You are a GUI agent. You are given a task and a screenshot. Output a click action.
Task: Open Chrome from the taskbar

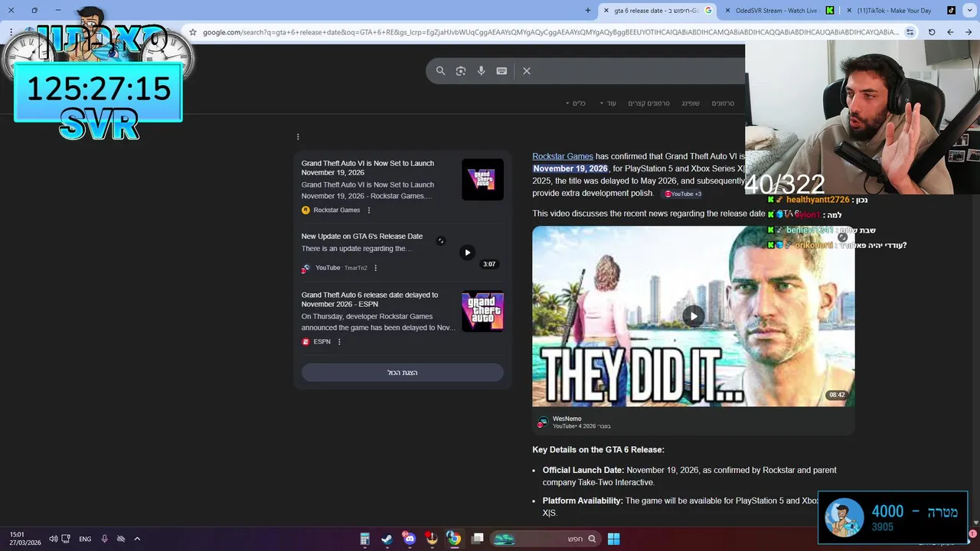coord(454,539)
